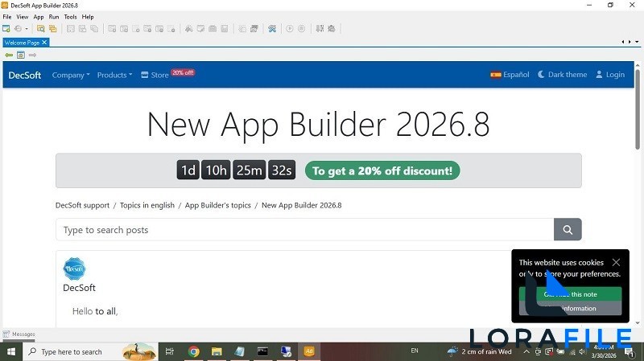This screenshot has width=644, height=361.
Task: Click the DecSoft author name
Action: (x=79, y=288)
